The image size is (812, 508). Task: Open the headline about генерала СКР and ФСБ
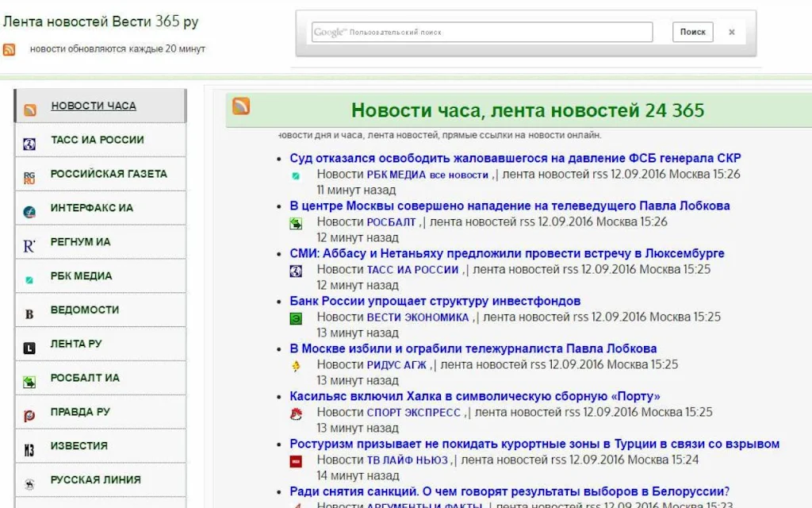(x=515, y=158)
